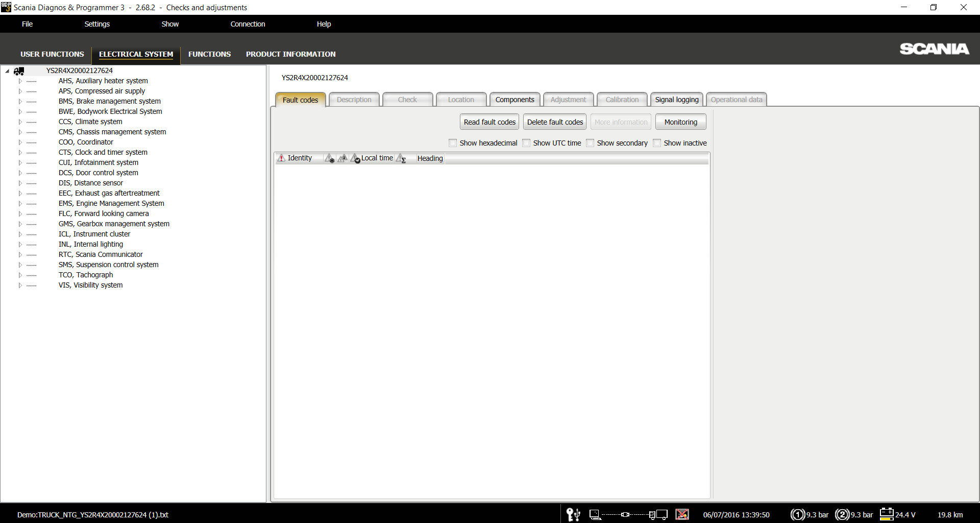Click the warning triangle with sigma column icon

click(x=401, y=158)
